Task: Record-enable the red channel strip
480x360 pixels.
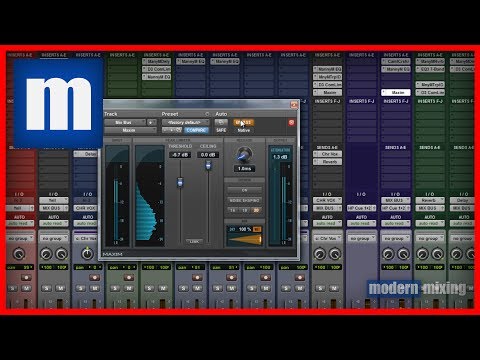Action: [26, 277]
